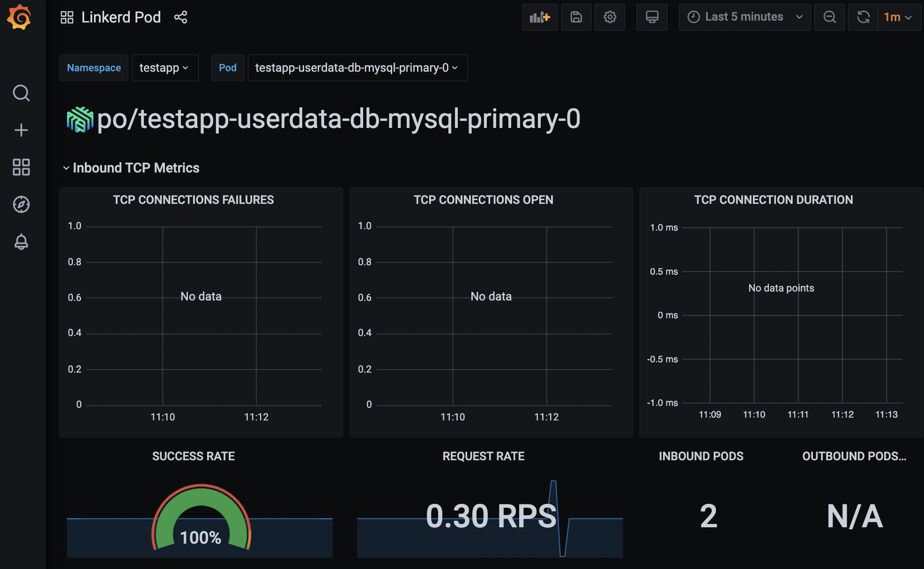The height and width of the screenshot is (569, 924).
Task: Open TCP CONNECTIONS FAILURES panel title menu
Action: click(x=193, y=200)
